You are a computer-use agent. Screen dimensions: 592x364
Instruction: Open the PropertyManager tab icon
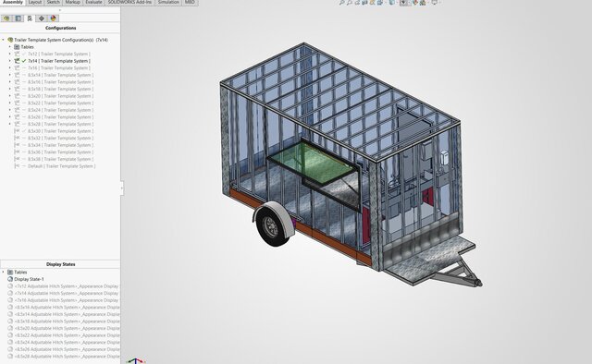click(x=18, y=18)
